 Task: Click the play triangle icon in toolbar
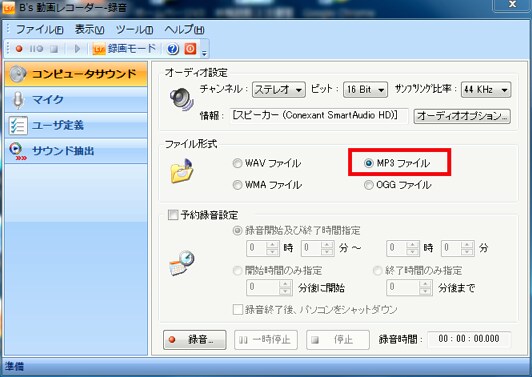(x=77, y=49)
